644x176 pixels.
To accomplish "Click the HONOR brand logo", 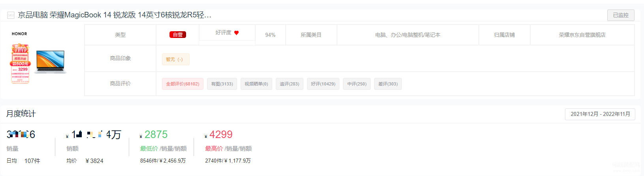I will (19, 34).
